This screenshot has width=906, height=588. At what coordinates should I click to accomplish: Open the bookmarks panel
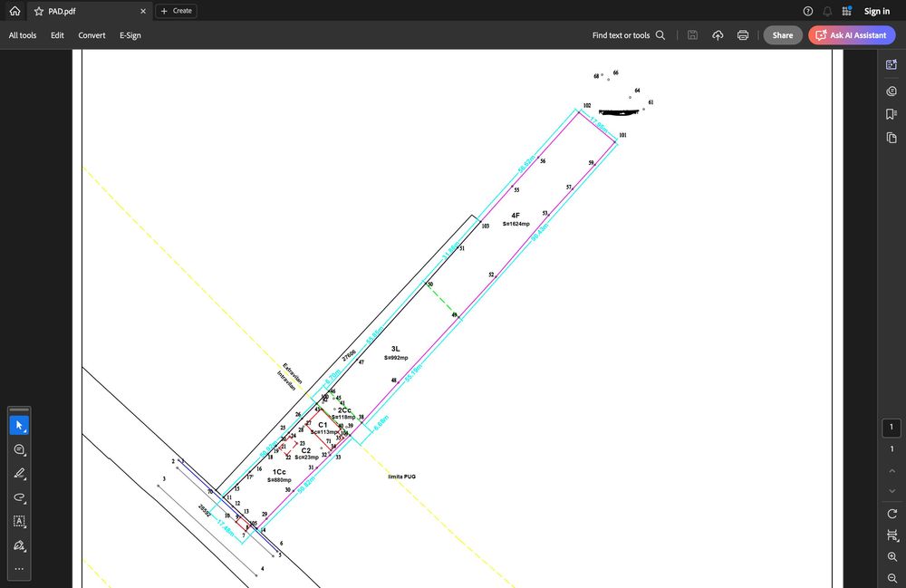[892, 114]
